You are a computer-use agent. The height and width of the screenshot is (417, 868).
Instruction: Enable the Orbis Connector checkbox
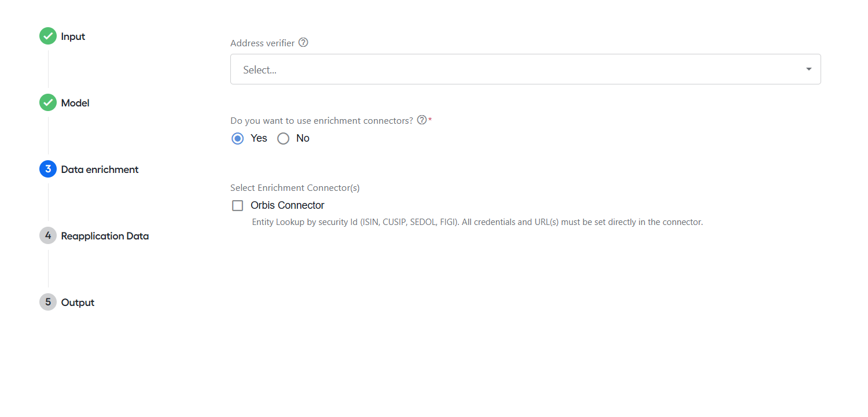click(237, 206)
